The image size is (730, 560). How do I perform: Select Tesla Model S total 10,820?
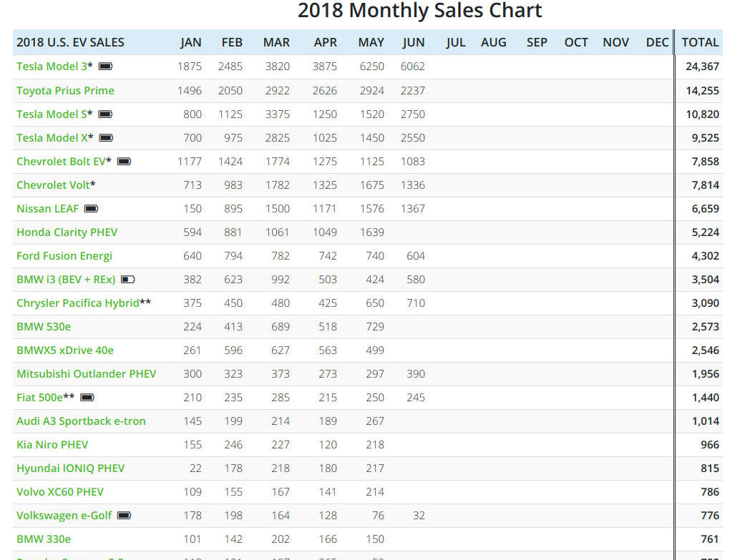702,114
